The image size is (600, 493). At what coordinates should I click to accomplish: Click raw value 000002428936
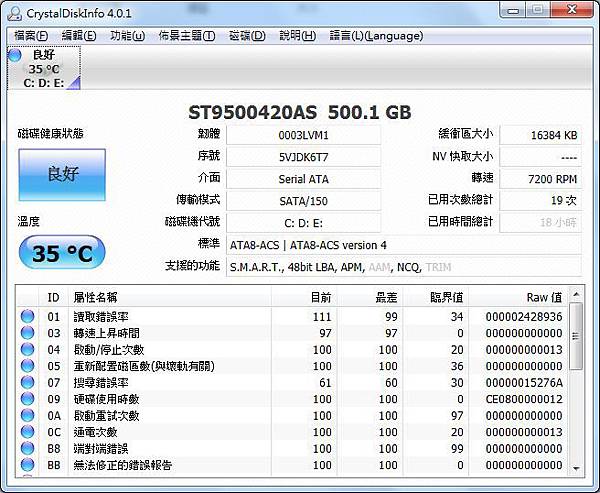click(524, 317)
